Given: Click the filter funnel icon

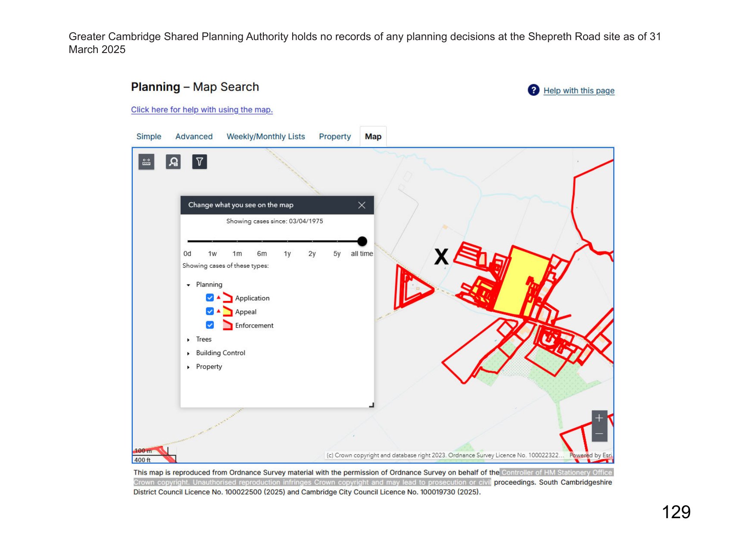Looking at the screenshot, I should coord(199,162).
